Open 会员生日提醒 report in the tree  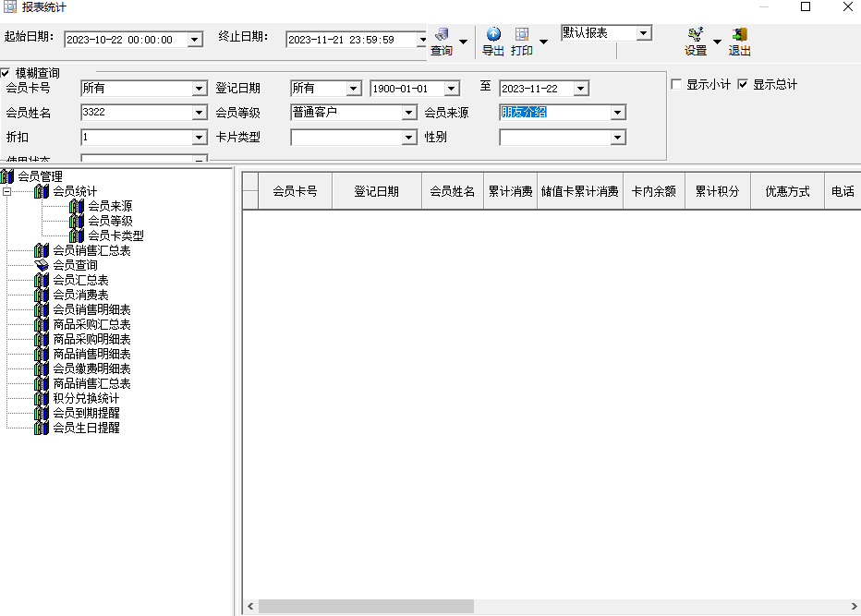[86, 428]
